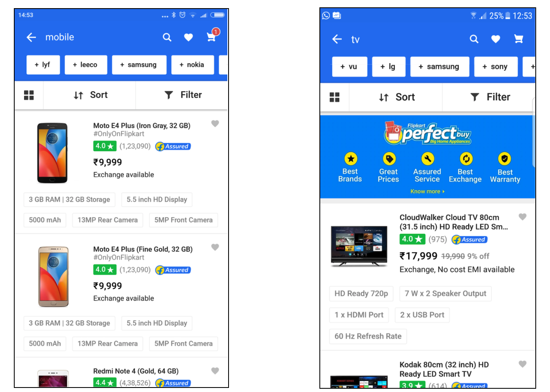The height and width of the screenshot is (392, 550).
Task: Go back from the tv search results
Action: (x=337, y=39)
